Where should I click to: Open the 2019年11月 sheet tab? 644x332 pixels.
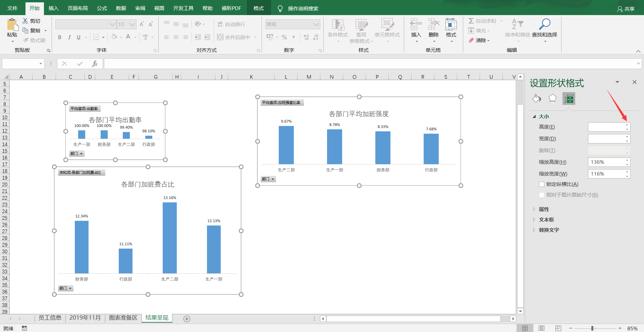pyautogui.click(x=85, y=318)
